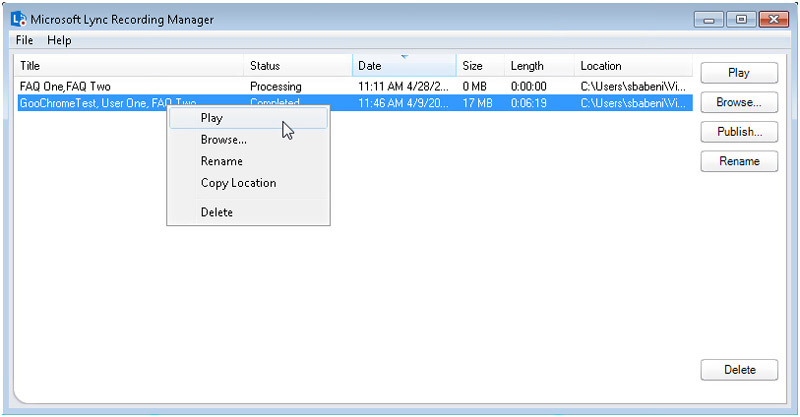The height and width of the screenshot is (417, 800).
Task: Pick Rename from the context menu
Action: (x=221, y=161)
